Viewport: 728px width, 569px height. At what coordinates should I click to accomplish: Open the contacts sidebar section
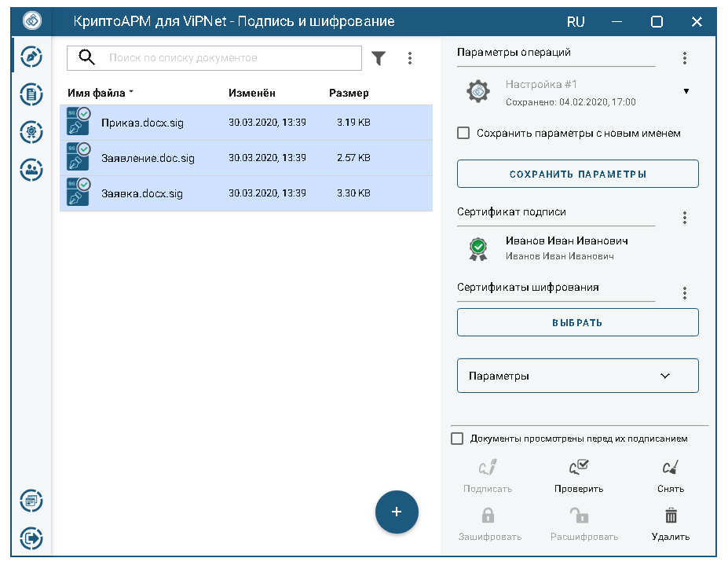[31, 170]
